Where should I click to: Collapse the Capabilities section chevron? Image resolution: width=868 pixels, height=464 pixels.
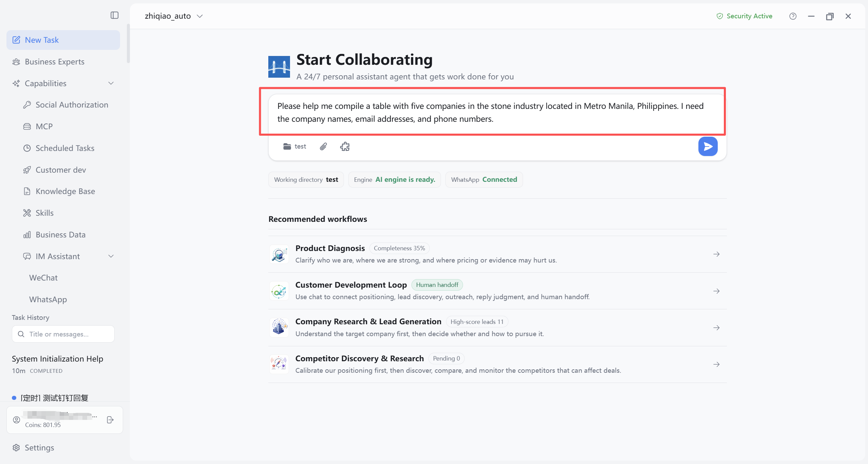111,83
